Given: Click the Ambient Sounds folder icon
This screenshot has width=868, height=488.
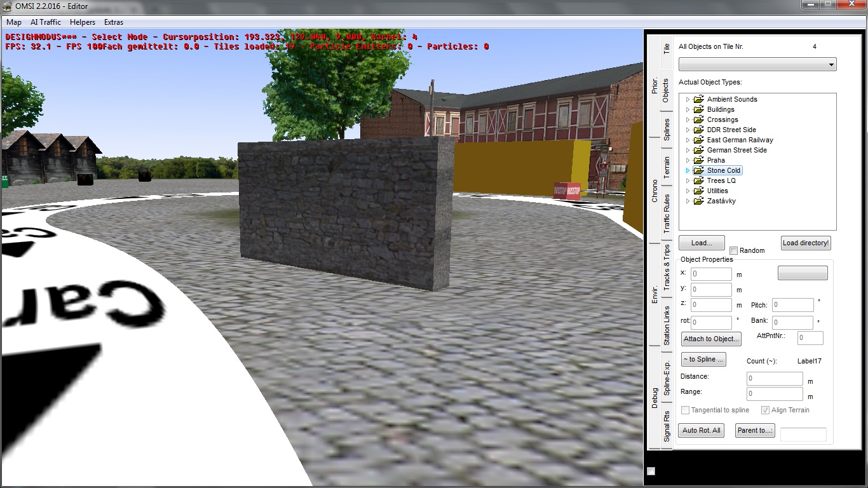Looking at the screenshot, I should point(698,99).
